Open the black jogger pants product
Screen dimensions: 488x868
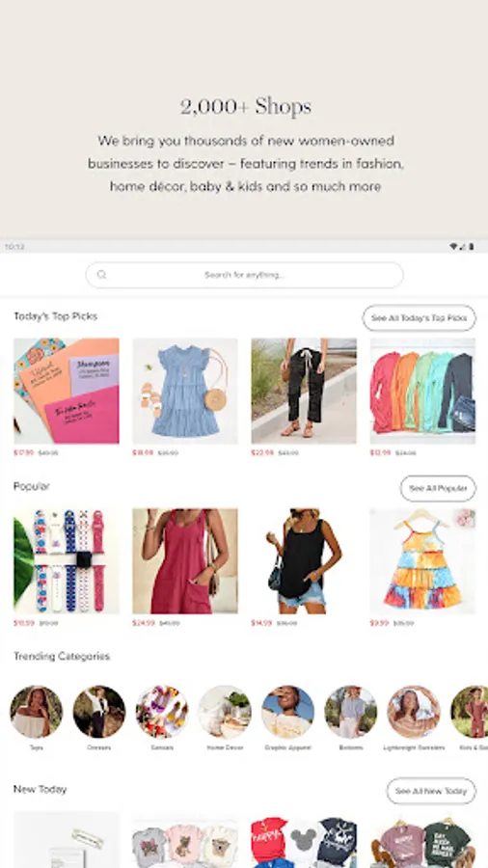(304, 391)
